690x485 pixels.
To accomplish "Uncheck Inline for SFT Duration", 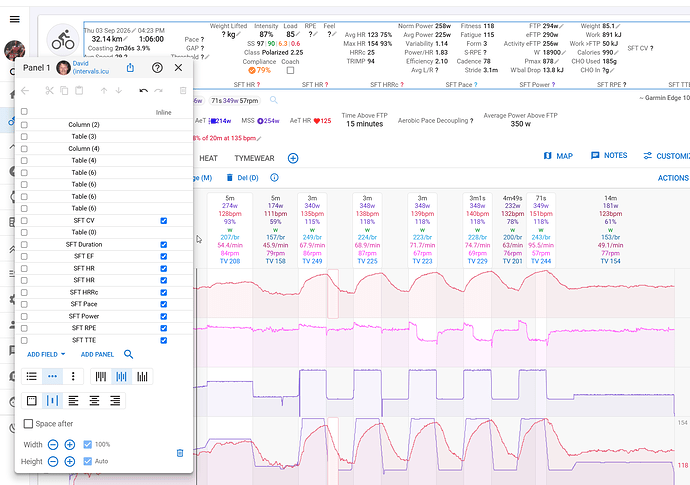I will (x=164, y=245).
